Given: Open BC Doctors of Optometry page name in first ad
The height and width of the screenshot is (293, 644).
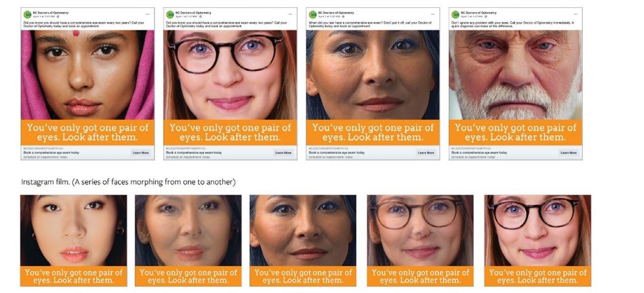Looking at the screenshot, I should (50, 13).
